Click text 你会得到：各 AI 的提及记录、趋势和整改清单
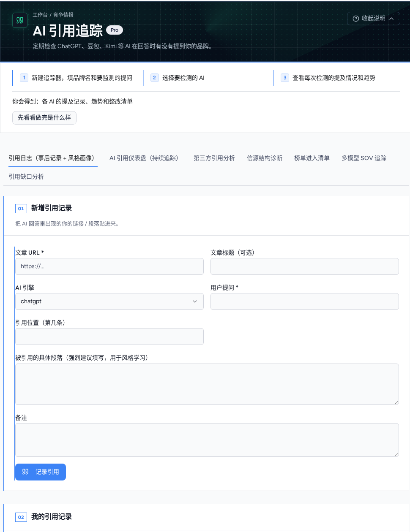 [x=72, y=101]
